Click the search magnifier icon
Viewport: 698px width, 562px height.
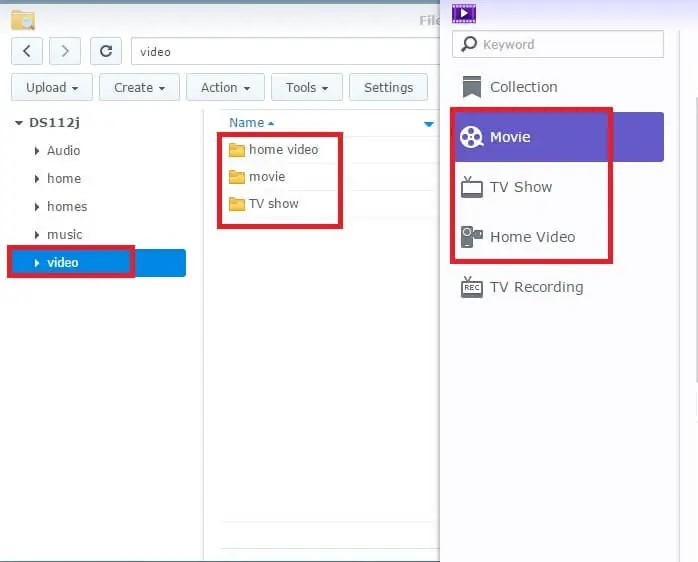pyautogui.click(x=469, y=44)
